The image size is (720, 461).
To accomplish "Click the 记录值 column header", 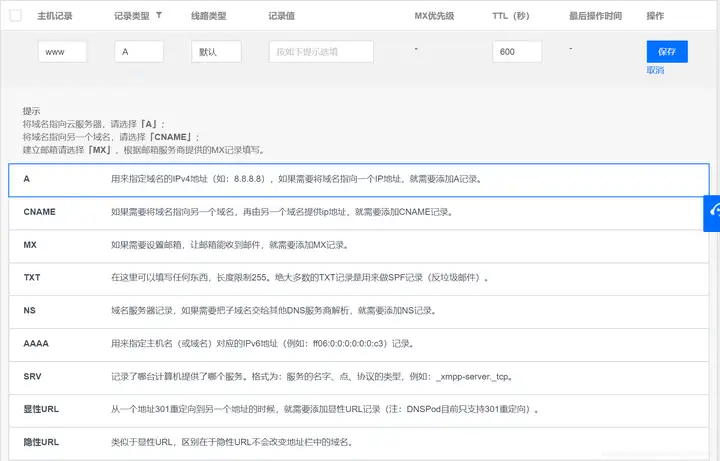I will (x=281, y=16).
